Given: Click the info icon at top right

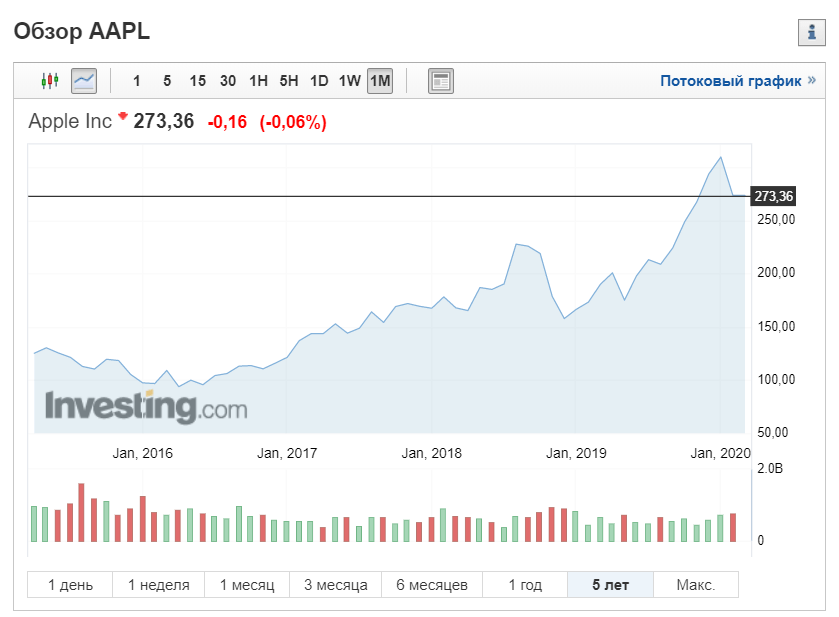Looking at the screenshot, I should 809,33.
